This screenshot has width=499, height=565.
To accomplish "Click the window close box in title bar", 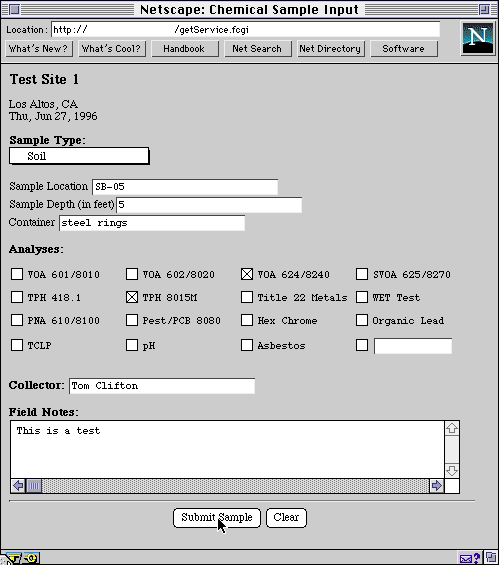I will [x=15, y=9].
